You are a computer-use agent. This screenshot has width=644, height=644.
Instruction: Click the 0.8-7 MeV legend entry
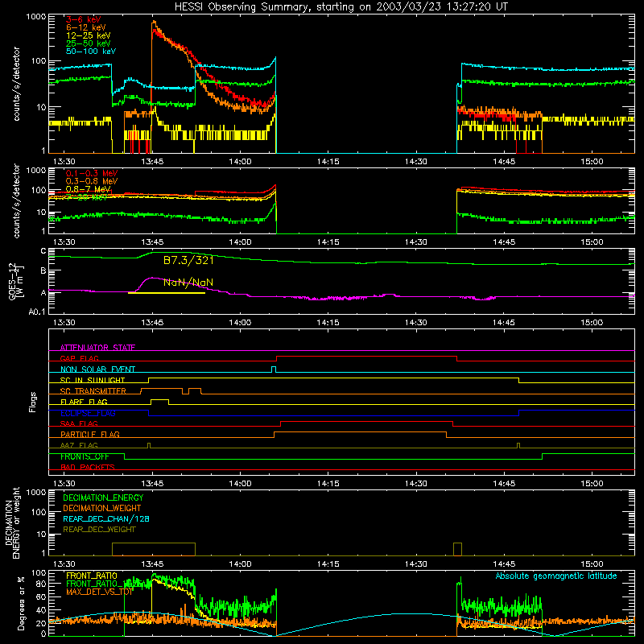click(89, 189)
